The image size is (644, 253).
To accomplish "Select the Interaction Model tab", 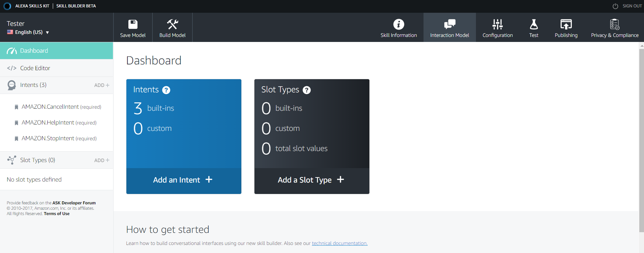I will 449,28.
